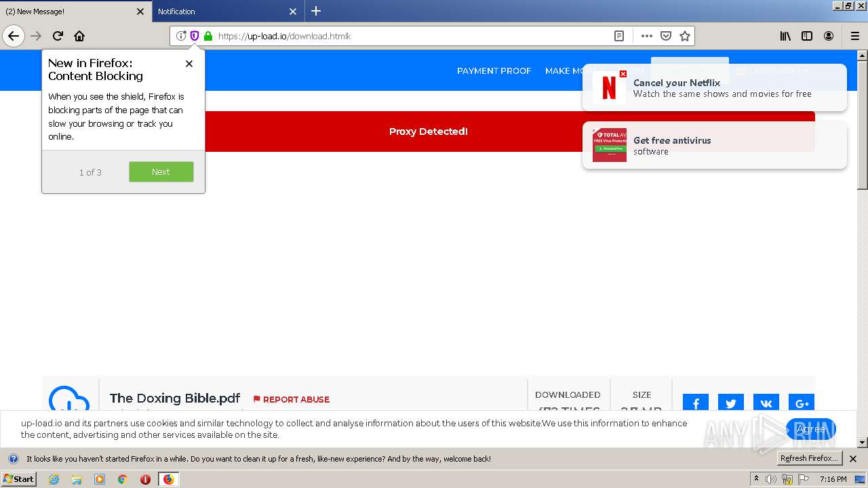The width and height of the screenshot is (868, 488).
Task: Share file on Twitter
Action: coord(731,403)
